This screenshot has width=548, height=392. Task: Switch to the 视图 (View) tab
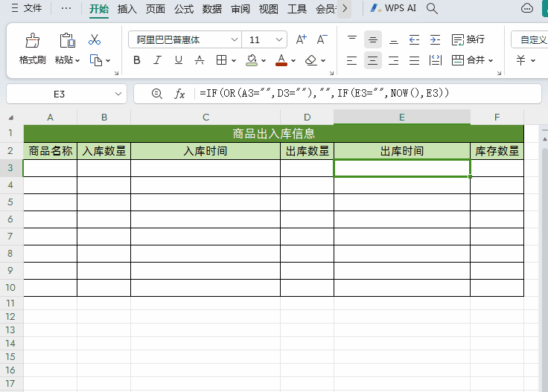[x=269, y=9]
